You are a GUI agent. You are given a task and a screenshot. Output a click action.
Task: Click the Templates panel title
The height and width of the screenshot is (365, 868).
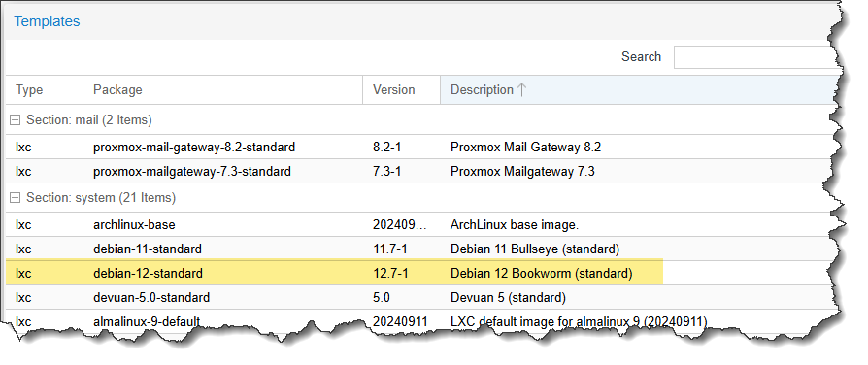[x=47, y=21]
